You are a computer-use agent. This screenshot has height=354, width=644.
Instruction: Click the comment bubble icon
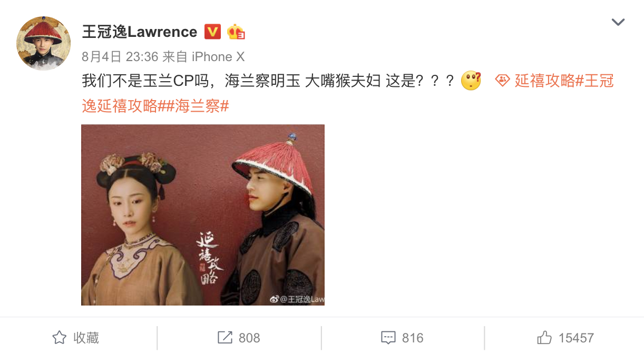pos(388,338)
